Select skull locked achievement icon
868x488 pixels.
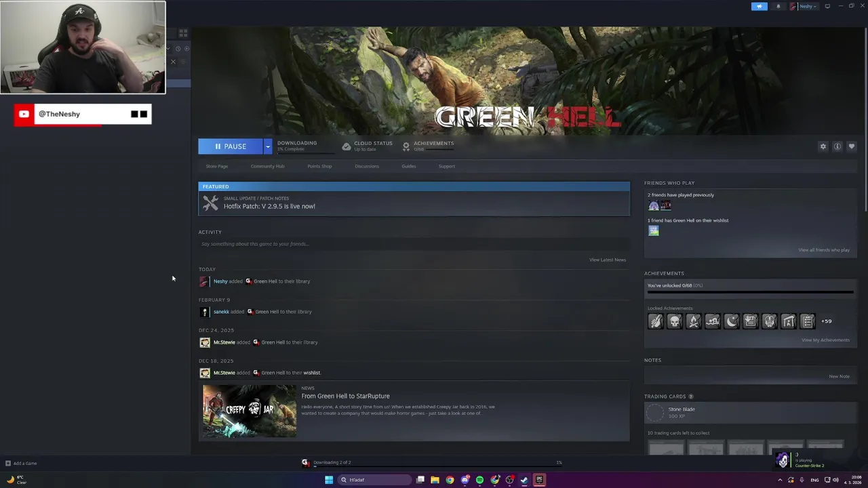pyautogui.click(x=675, y=321)
